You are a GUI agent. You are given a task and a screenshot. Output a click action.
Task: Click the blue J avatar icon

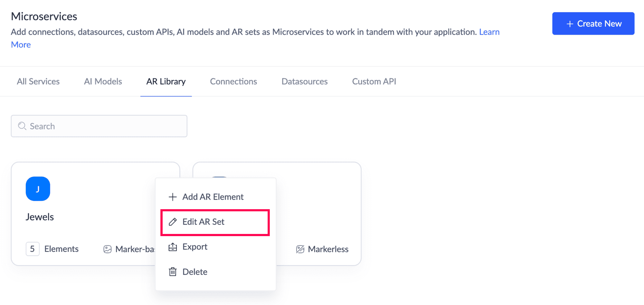(38, 189)
